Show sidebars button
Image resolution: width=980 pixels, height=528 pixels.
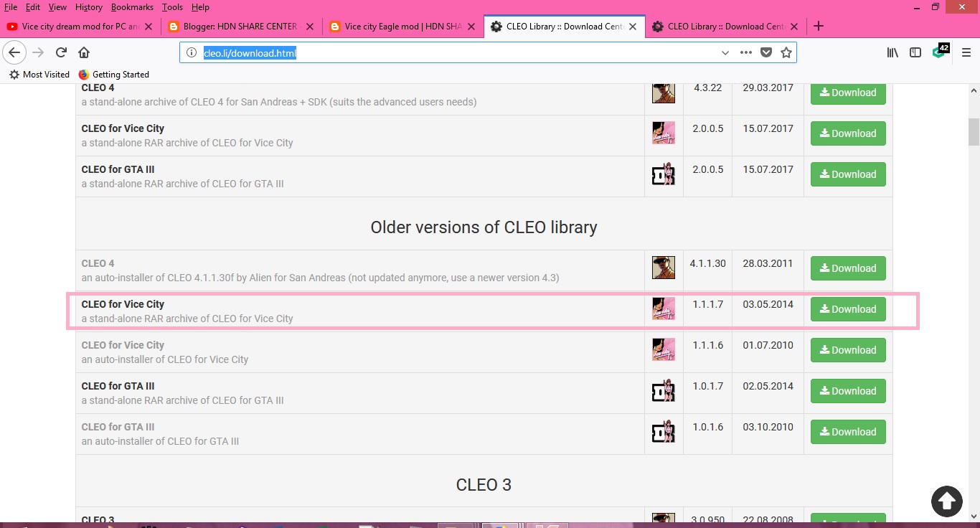coord(915,52)
